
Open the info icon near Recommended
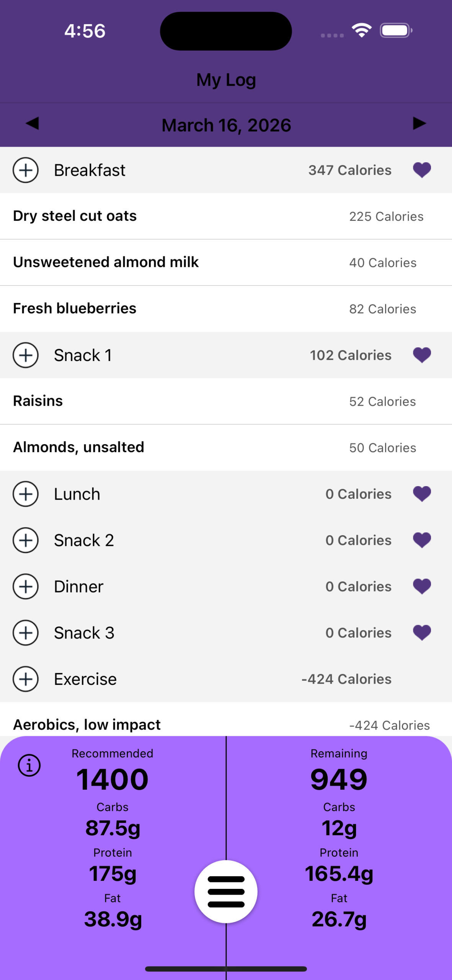29,766
